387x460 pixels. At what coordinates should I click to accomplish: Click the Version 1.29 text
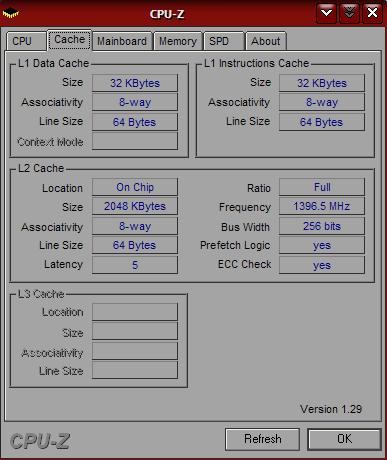coord(331,409)
